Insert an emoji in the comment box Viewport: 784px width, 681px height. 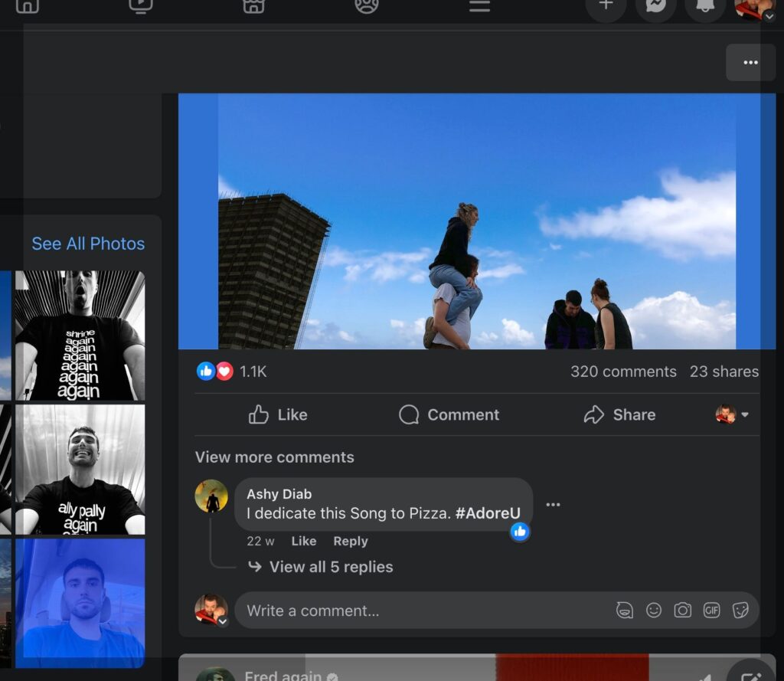point(654,611)
